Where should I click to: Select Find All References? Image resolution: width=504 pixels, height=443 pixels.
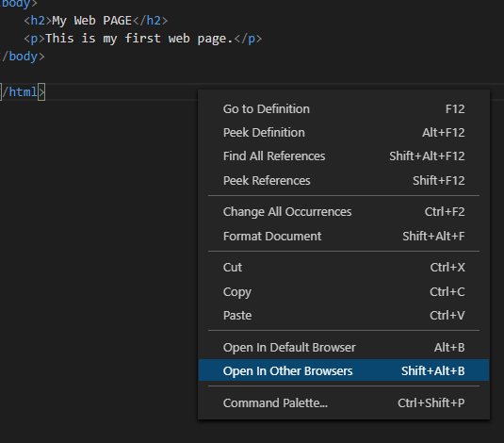(344, 156)
